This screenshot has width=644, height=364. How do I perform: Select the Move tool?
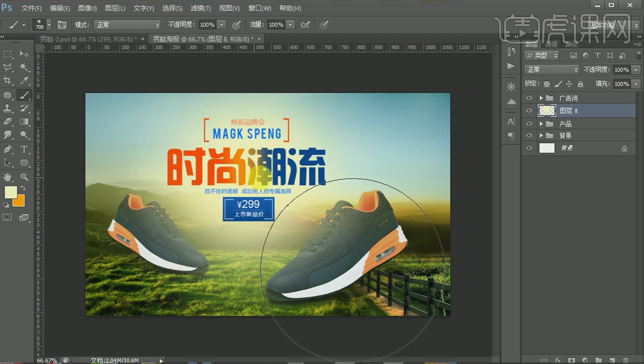pyautogui.click(x=24, y=54)
